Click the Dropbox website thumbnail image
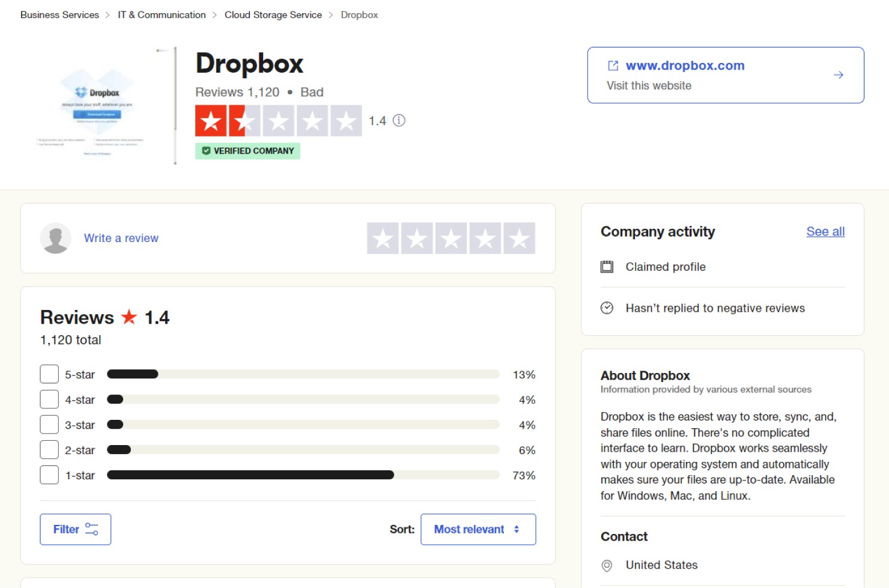Image resolution: width=889 pixels, height=588 pixels. point(99,106)
